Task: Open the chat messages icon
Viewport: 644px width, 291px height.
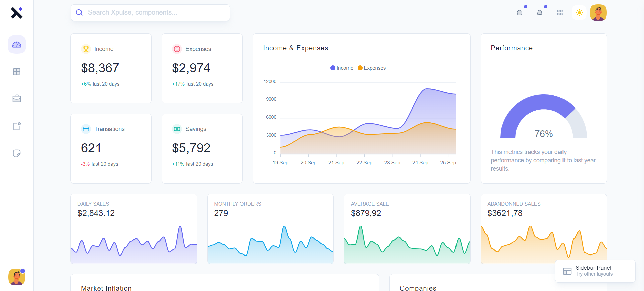Action: point(520,13)
